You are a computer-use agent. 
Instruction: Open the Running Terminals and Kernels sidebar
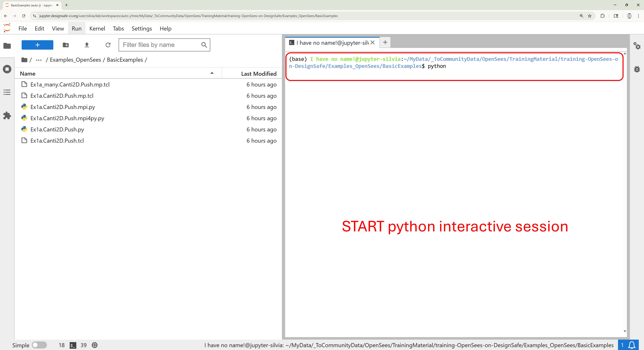click(x=7, y=69)
